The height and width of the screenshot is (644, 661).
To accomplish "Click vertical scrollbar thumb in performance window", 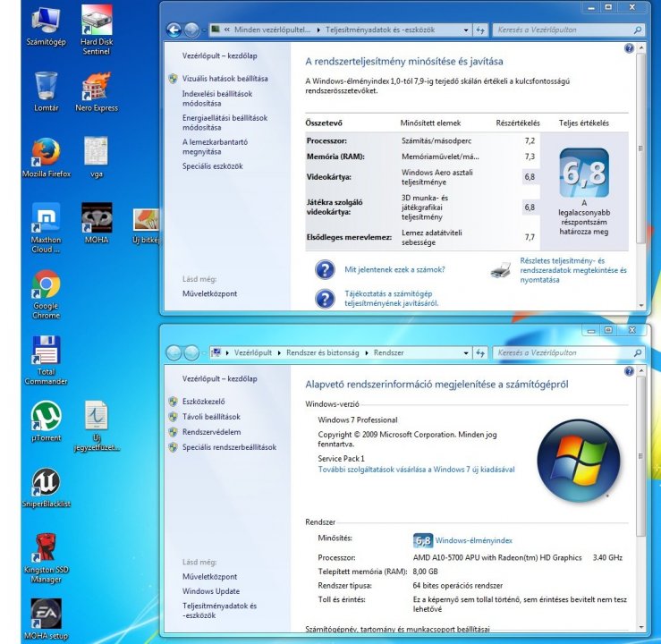I will [x=640, y=148].
